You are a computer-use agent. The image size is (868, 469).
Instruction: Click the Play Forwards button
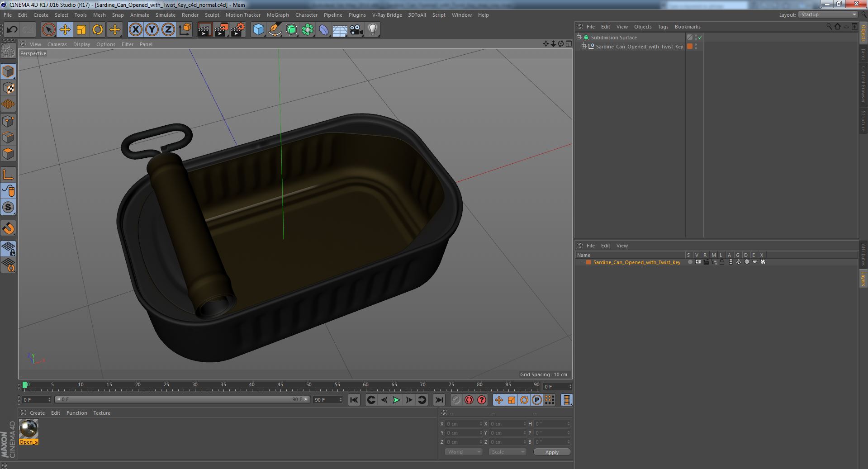[396, 400]
